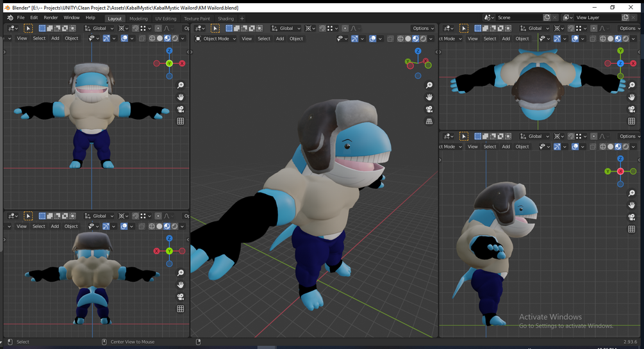This screenshot has width=644, height=349.
Task: Toggle show overlays in front view viewport
Action: click(x=124, y=38)
